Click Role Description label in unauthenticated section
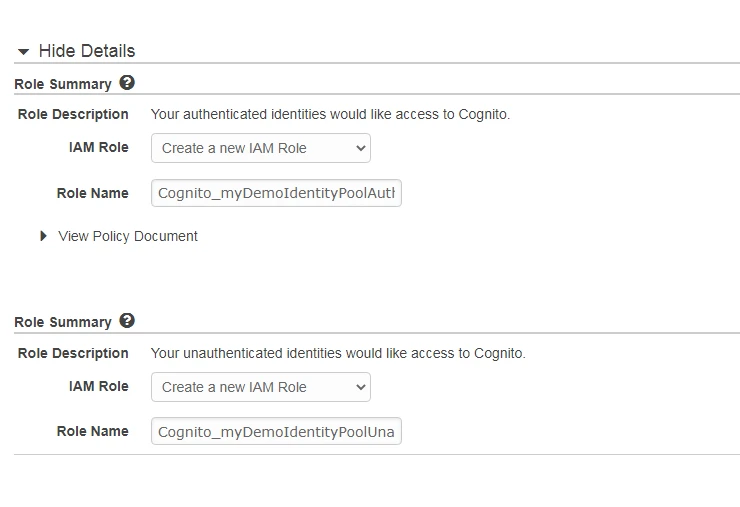Screen dimensions: 740x507 pyautogui.click(x=73, y=353)
